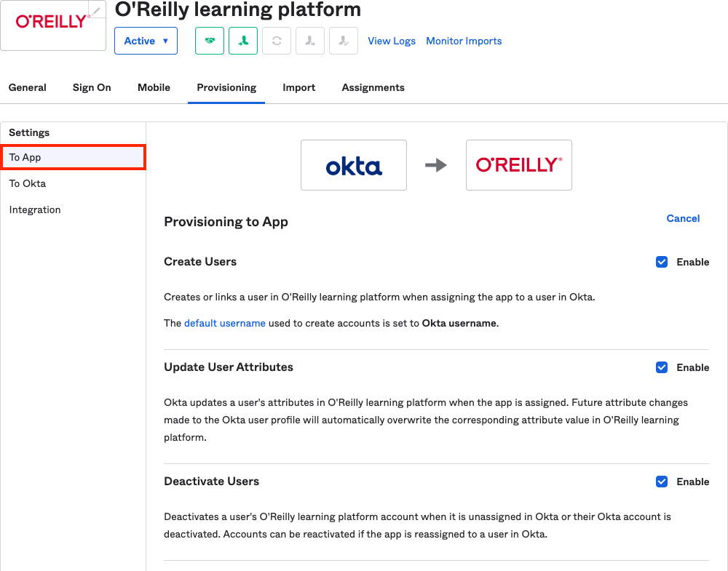Switch to the Import tab
Screen dimensions: 728x571
(299, 87)
